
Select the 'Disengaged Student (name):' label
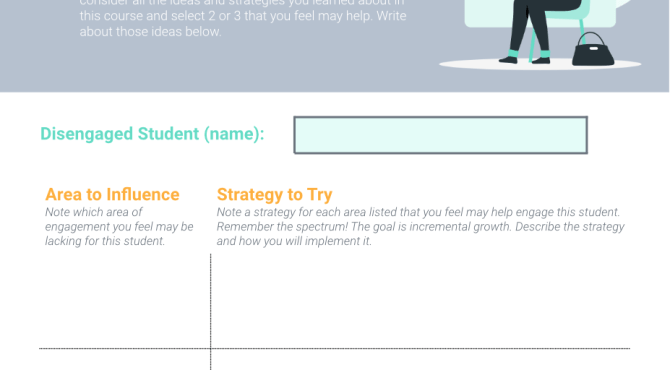tap(152, 134)
